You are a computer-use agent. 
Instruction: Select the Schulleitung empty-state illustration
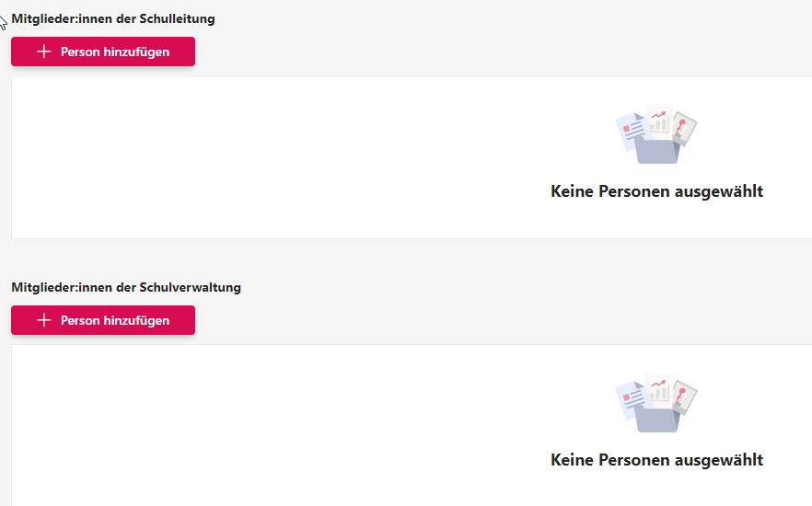tap(656, 134)
